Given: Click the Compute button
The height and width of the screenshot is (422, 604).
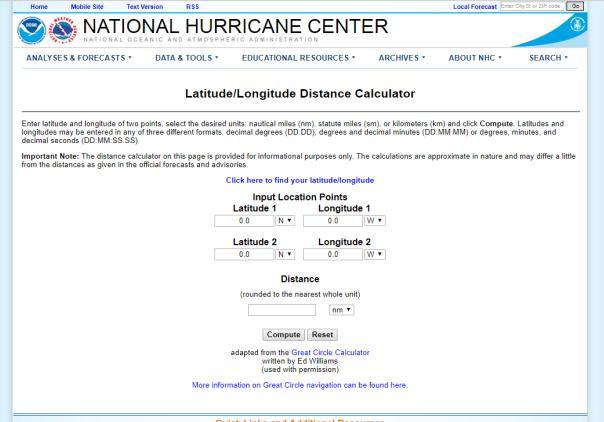Looking at the screenshot, I should click(x=284, y=335).
